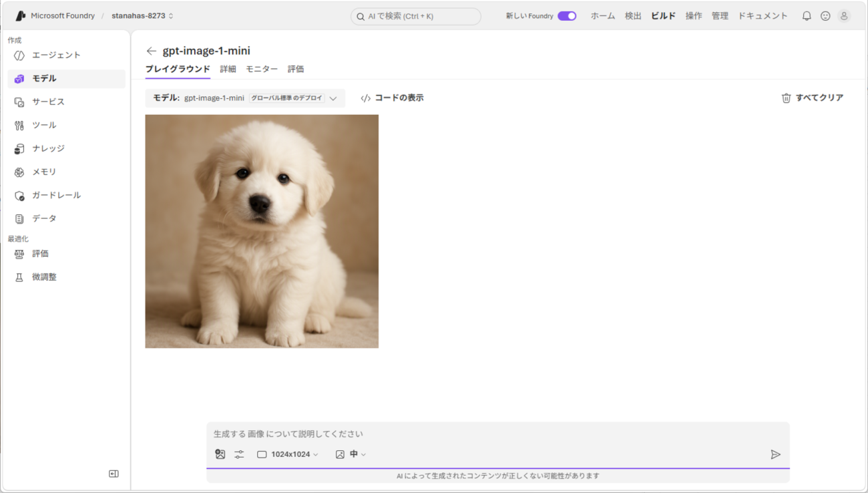Image resolution: width=868 pixels, height=493 pixels.
Task: Open ガードレール in the sidebar
Action: click(66, 196)
